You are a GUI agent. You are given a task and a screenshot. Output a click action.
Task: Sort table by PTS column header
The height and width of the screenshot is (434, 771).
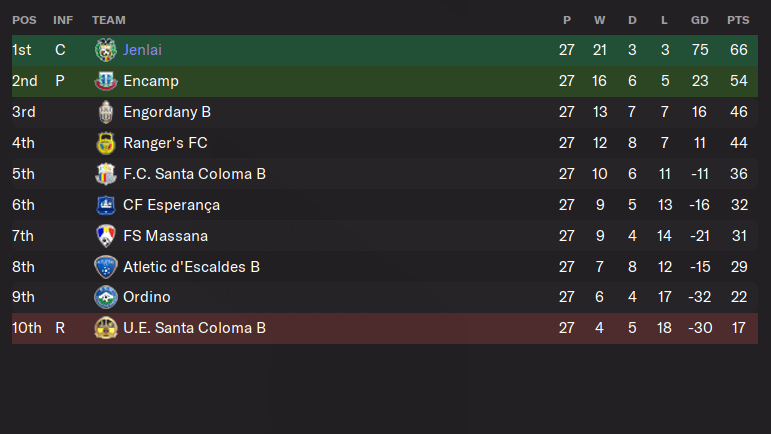point(738,20)
